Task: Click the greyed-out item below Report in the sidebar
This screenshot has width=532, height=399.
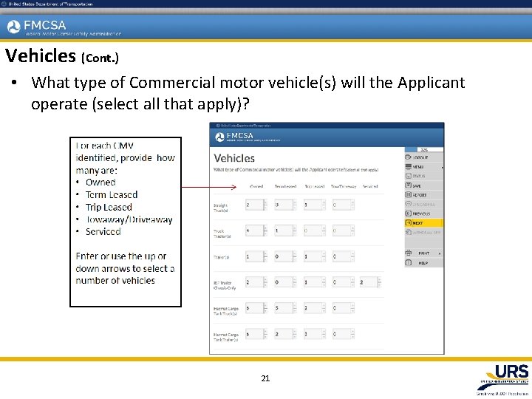Action: tap(424, 204)
